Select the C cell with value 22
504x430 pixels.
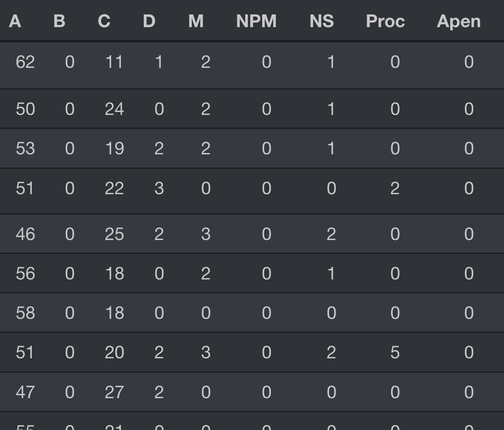click(115, 188)
